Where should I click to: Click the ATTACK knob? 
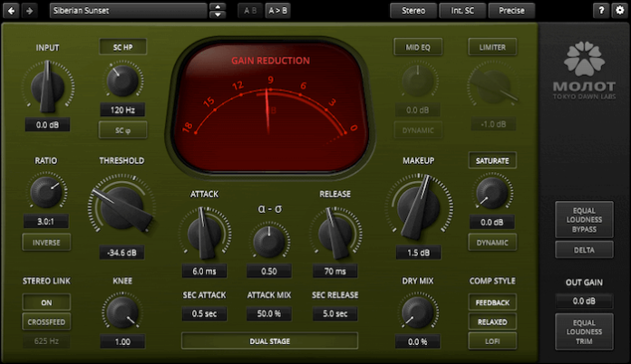point(204,234)
